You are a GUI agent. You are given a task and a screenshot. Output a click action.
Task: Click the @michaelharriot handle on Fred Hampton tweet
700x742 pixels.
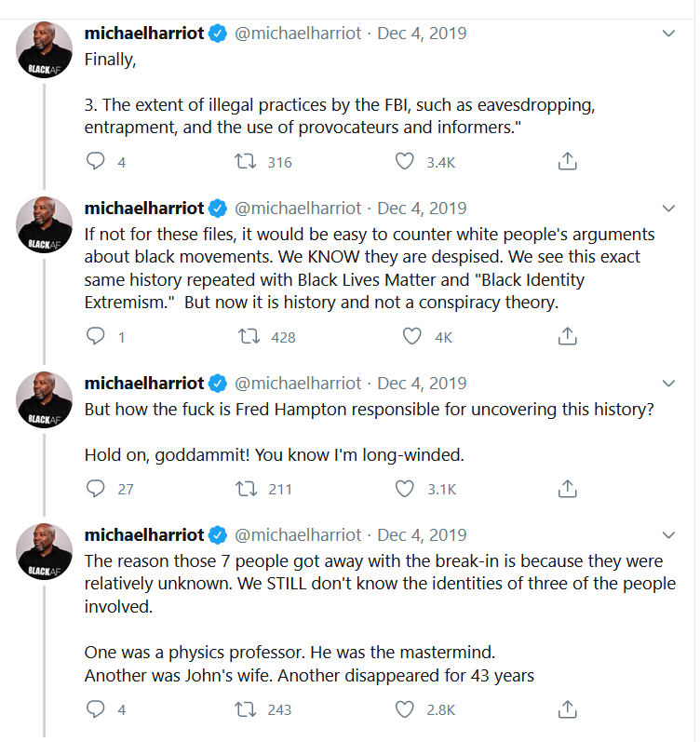click(297, 384)
